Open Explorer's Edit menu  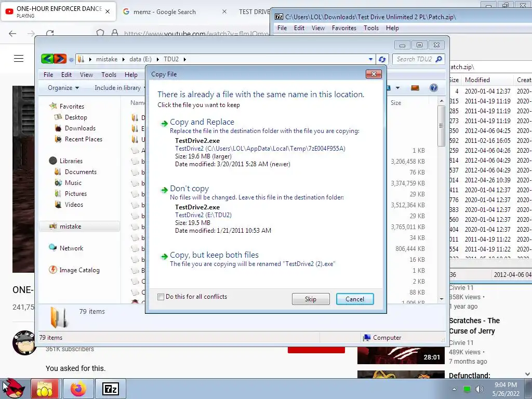tap(66, 75)
